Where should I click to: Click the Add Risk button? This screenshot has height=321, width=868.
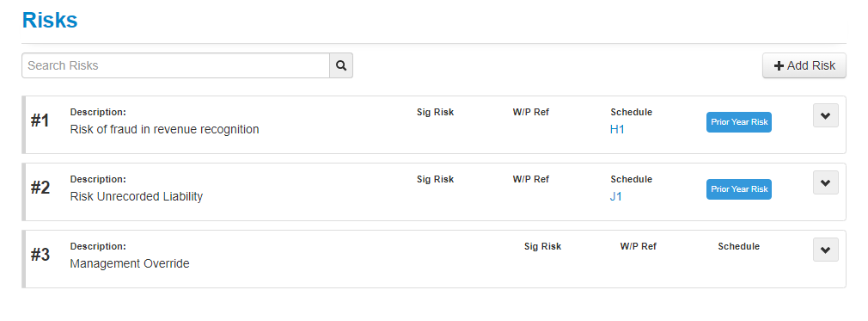(x=804, y=65)
